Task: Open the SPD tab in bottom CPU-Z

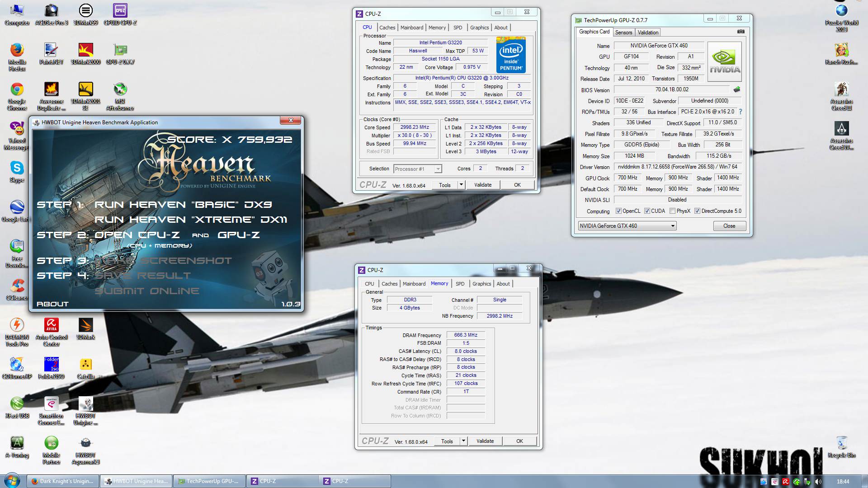Action: pyautogui.click(x=460, y=284)
